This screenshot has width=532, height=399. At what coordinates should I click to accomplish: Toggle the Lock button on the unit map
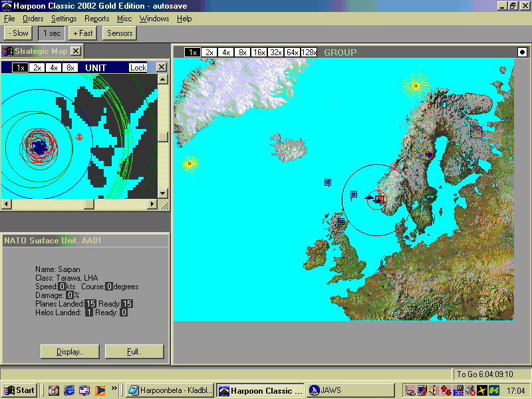138,68
